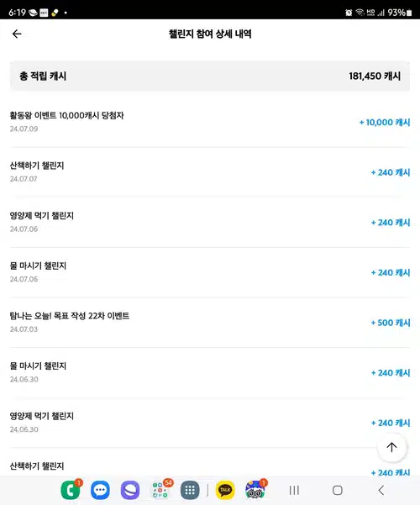The width and height of the screenshot is (420, 505).
Task: Tap the +500 캐시 reward amount
Action: pyautogui.click(x=391, y=323)
